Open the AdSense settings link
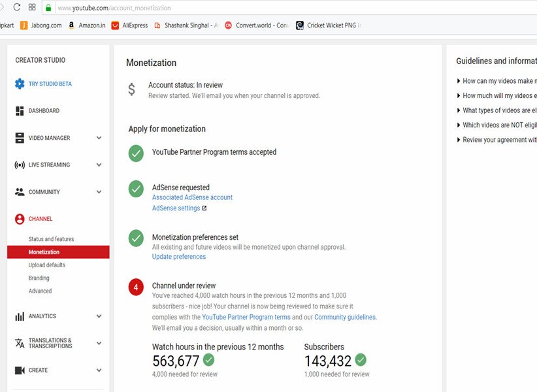Screen dimensions: 537x392 point(176,208)
